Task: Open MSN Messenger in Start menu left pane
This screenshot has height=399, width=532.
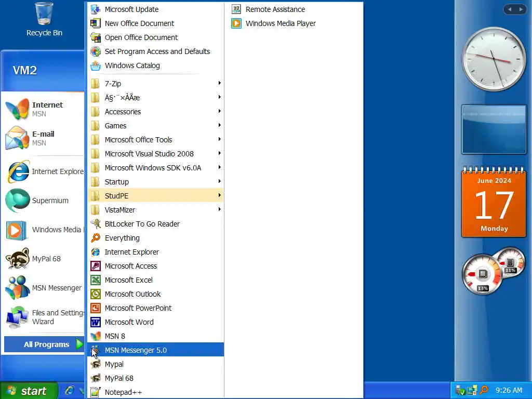Action: (x=44, y=288)
